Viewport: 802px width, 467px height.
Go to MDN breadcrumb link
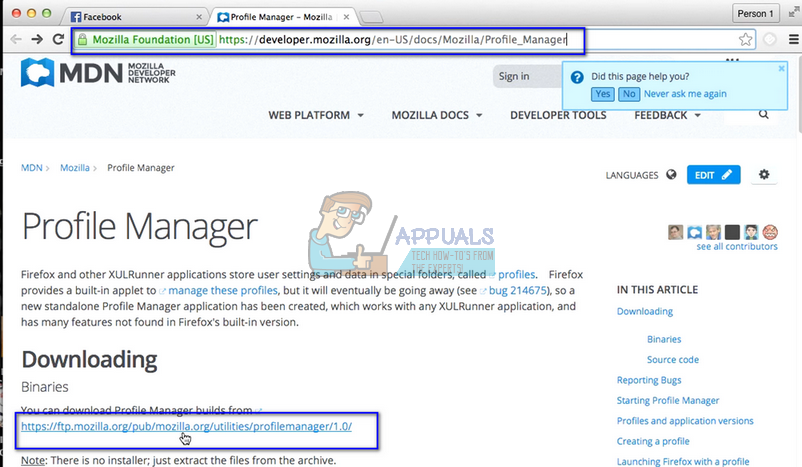pyautogui.click(x=31, y=168)
